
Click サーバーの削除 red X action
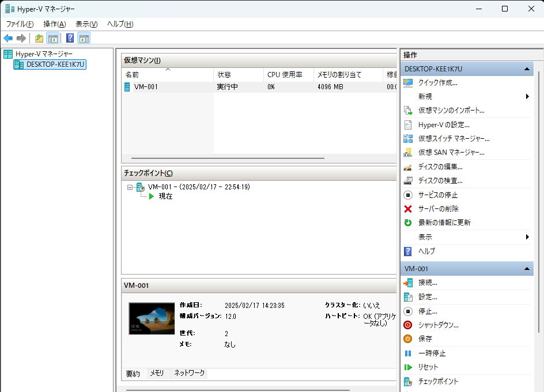(x=438, y=209)
